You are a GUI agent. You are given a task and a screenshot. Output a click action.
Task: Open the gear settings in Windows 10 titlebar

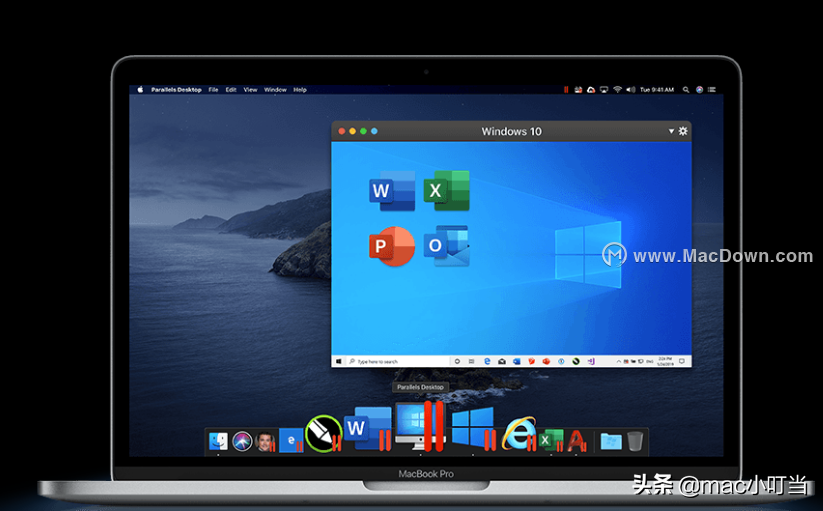[683, 131]
